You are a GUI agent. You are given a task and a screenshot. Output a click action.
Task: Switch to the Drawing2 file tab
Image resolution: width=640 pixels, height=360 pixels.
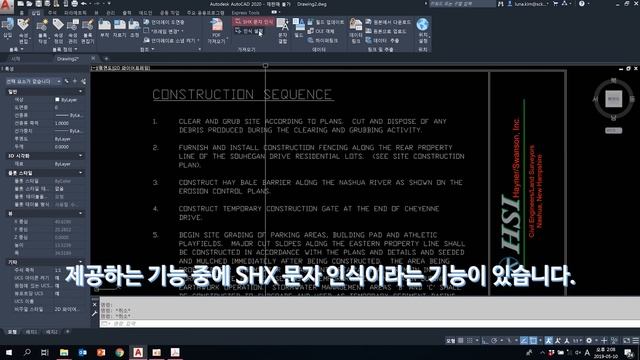point(67,59)
